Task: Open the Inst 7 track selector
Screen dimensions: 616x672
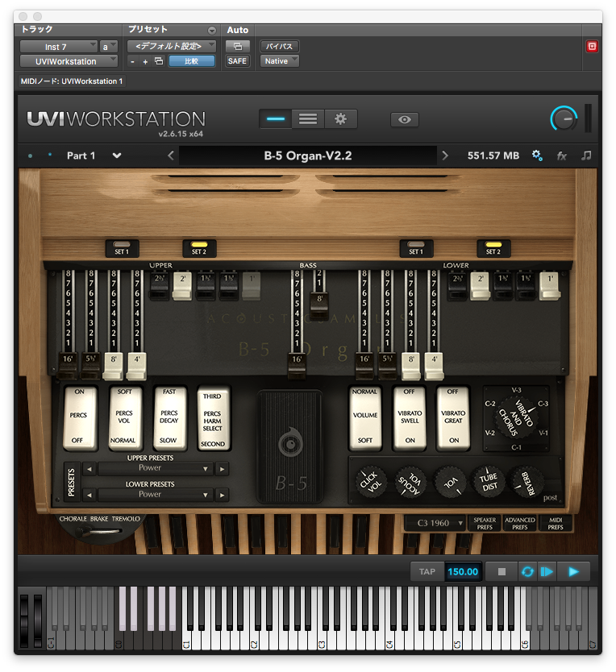Action: tap(59, 47)
